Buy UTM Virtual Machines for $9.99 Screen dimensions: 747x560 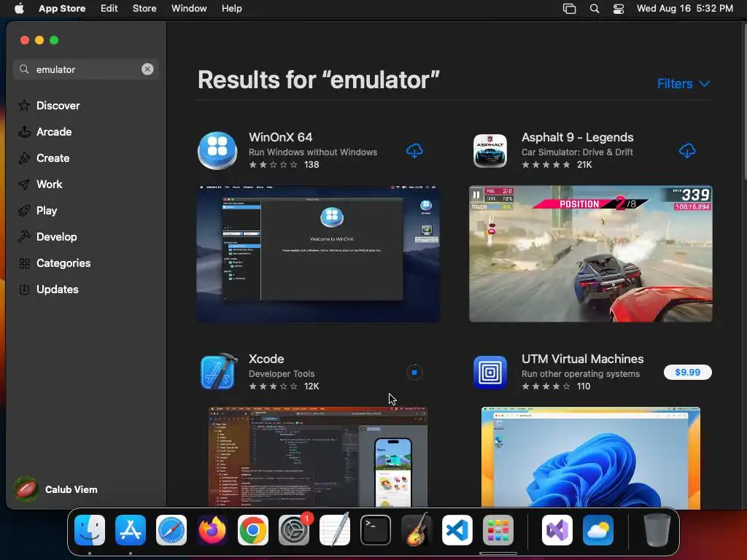point(687,373)
